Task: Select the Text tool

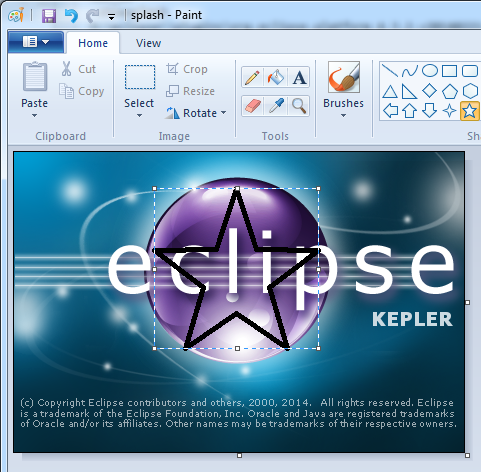Action: (x=299, y=77)
